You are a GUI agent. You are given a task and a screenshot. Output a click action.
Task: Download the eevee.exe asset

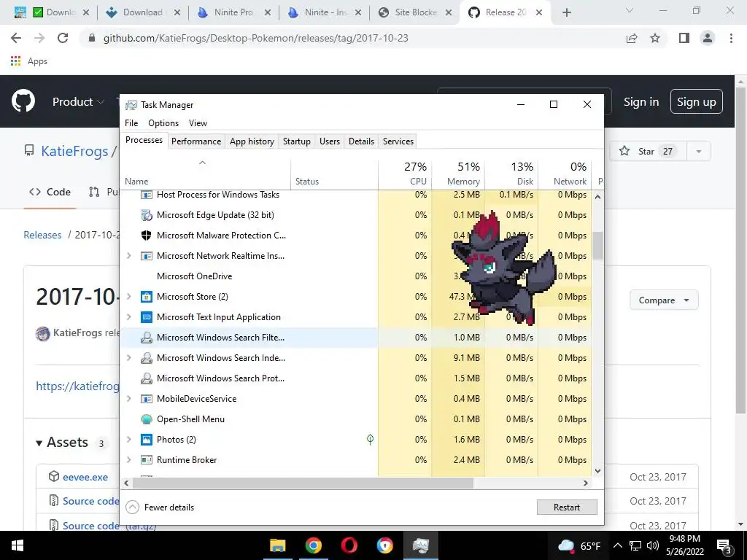click(x=85, y=477)
